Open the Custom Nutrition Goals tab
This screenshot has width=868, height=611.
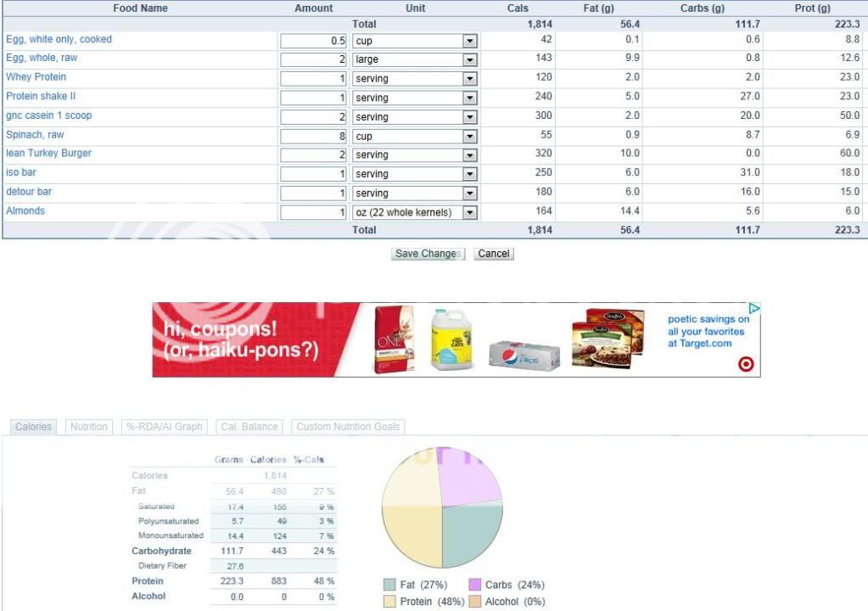coord(347,427)
